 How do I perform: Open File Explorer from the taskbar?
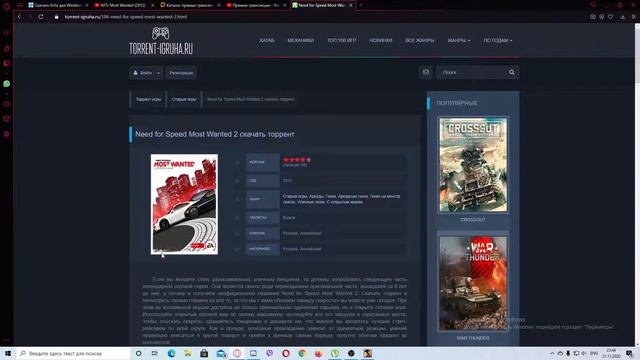tap(188, 353)
